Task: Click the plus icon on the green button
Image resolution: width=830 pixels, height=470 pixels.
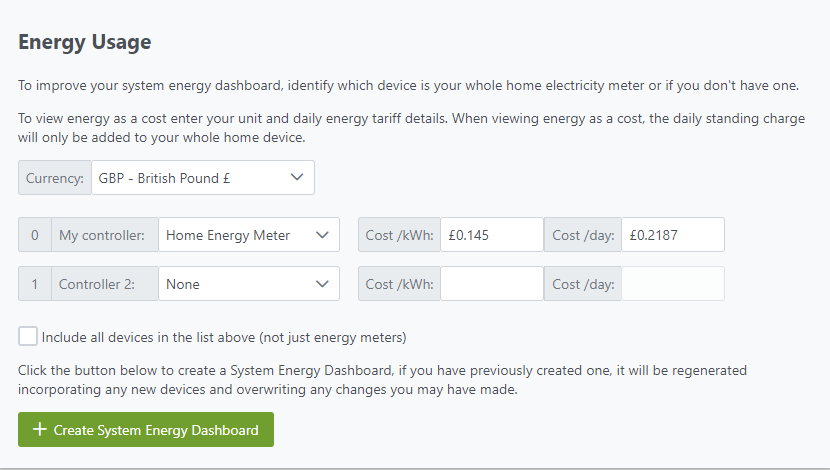Action: 40,430
